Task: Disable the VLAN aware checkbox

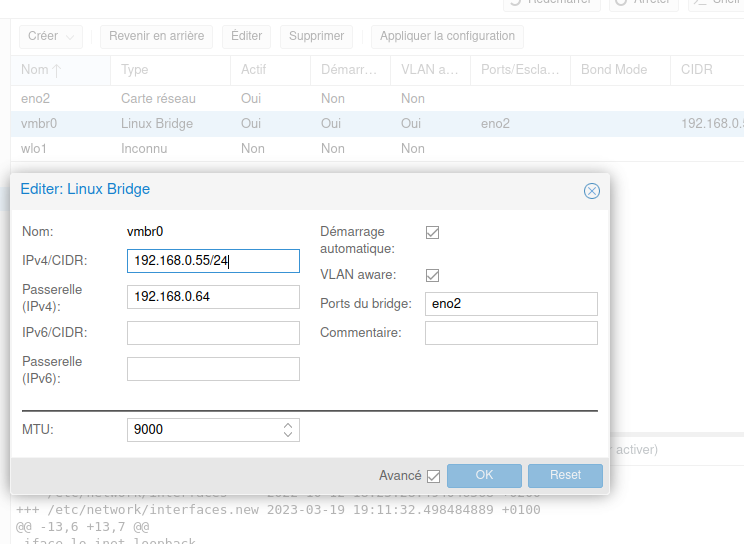Action: click(433, 275)
